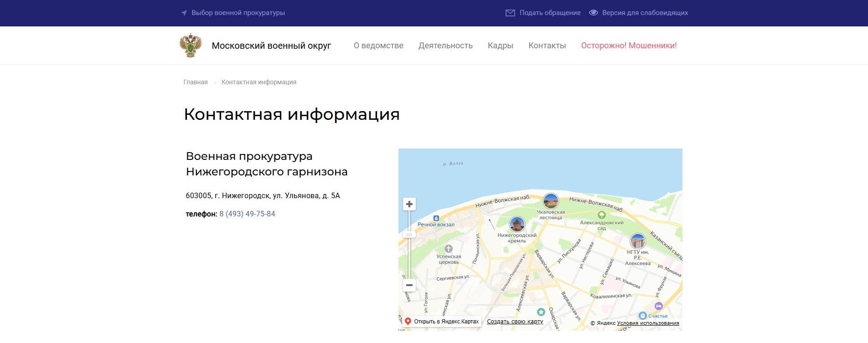Select the Nizhny Novgorod Kremlin map marker
868x343 pixels.
coord(517,224)
